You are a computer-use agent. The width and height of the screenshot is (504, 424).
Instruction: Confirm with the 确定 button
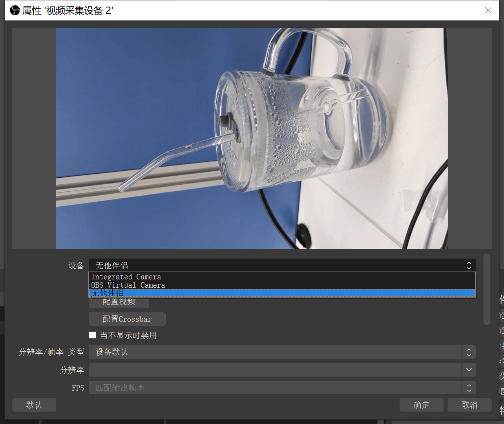(x=422, y=405)
